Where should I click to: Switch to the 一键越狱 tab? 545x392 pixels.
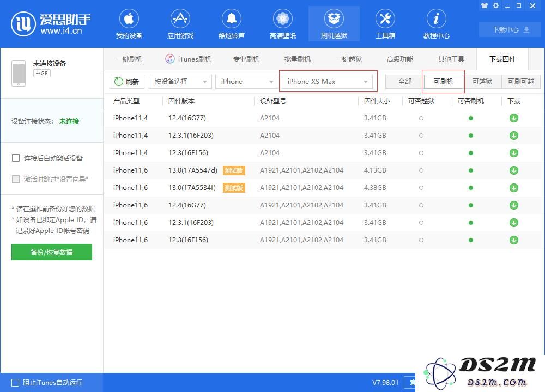(349, 59)
